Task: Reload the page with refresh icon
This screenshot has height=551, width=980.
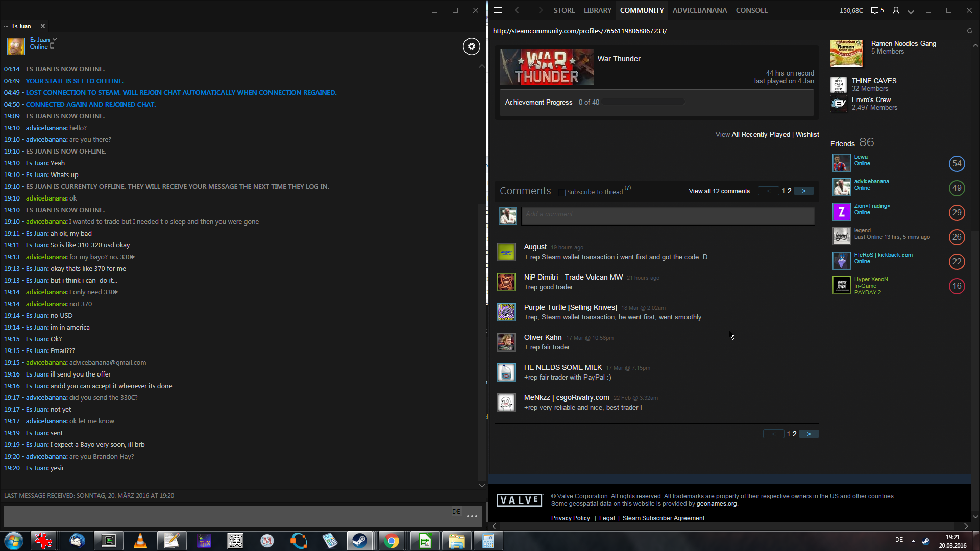Action: [x=969, y=31]
